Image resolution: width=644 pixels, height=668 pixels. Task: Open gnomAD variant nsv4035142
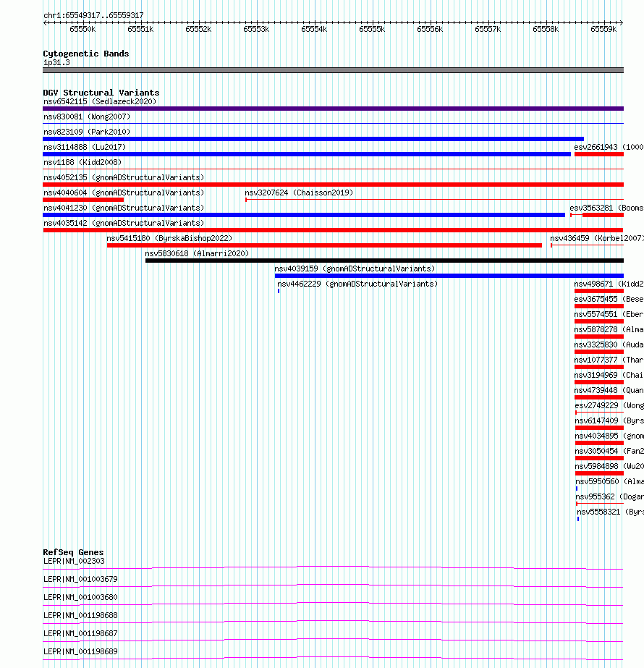pos(124,223)
